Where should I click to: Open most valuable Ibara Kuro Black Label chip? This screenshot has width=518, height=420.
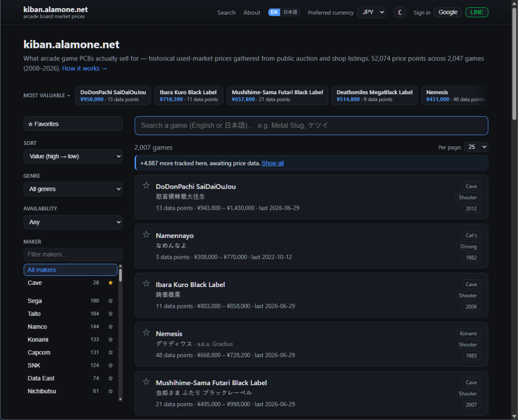click(x=189, y=95)
